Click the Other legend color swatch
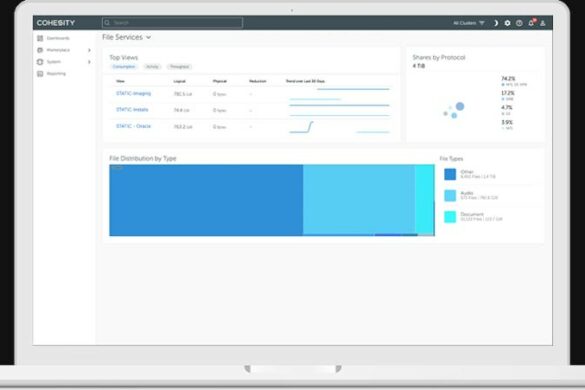 [x=450, y=174]
